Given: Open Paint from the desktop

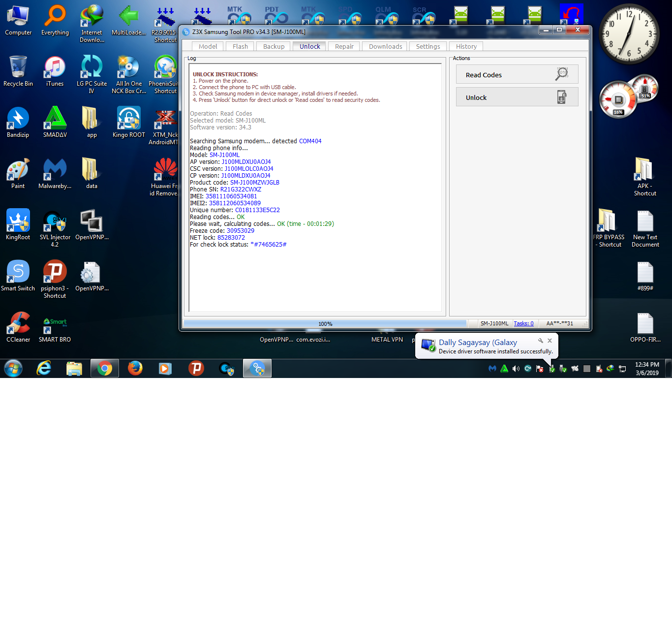Looking at the screenshot, I should click(x=18, y=174).
